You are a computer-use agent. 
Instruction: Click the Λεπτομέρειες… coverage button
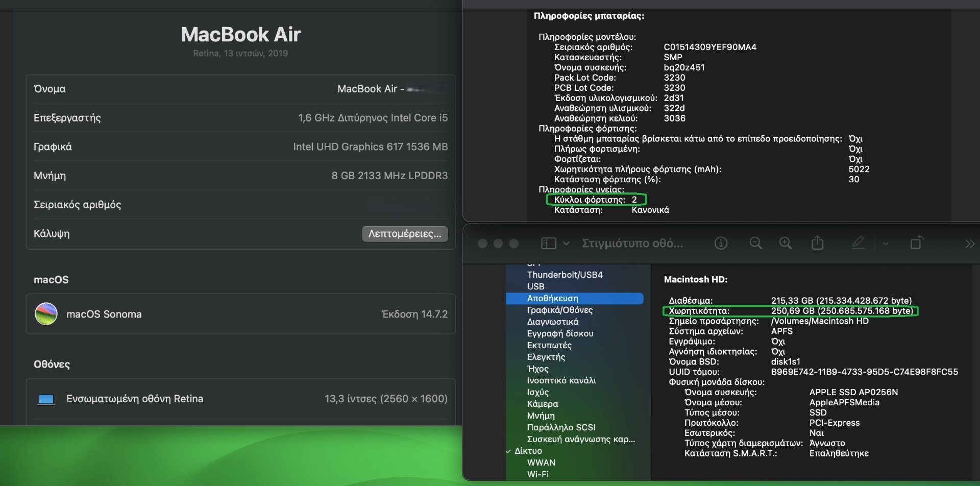405,234
